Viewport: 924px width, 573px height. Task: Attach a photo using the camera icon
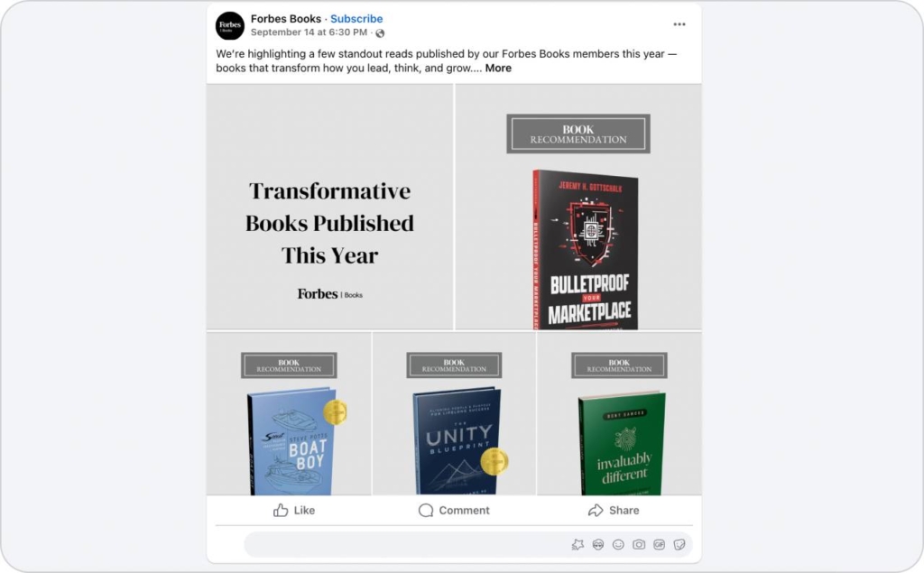click(639, 545)
